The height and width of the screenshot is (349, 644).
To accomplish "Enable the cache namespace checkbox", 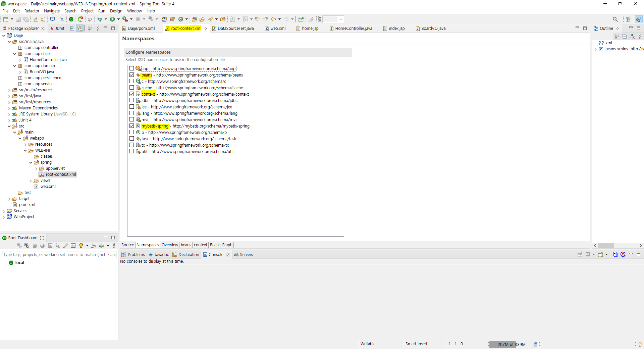I will pos(132,88).
